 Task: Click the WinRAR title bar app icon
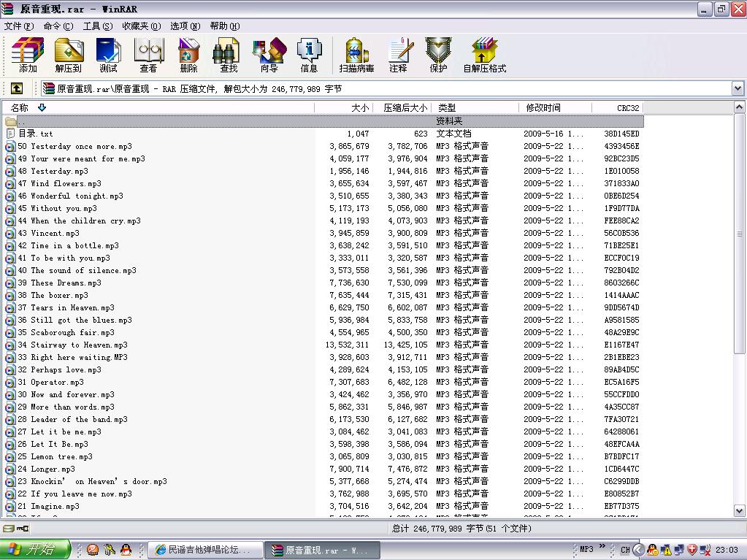point(7,9)
